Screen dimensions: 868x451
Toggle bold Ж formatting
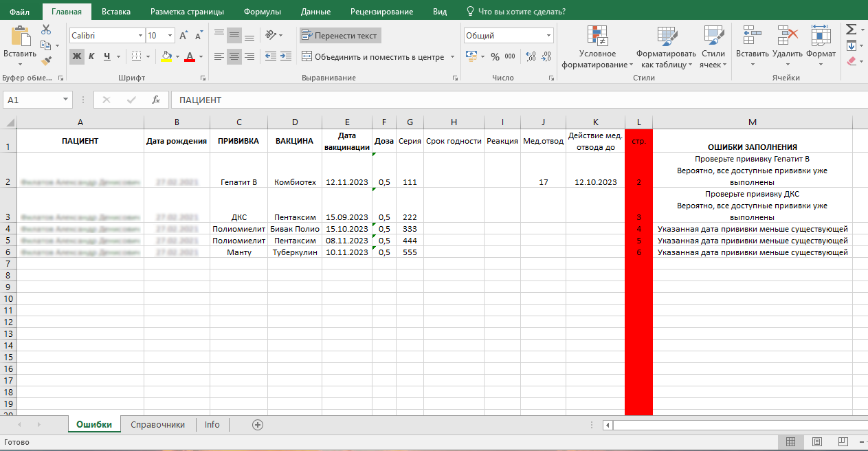coord(76,56)
